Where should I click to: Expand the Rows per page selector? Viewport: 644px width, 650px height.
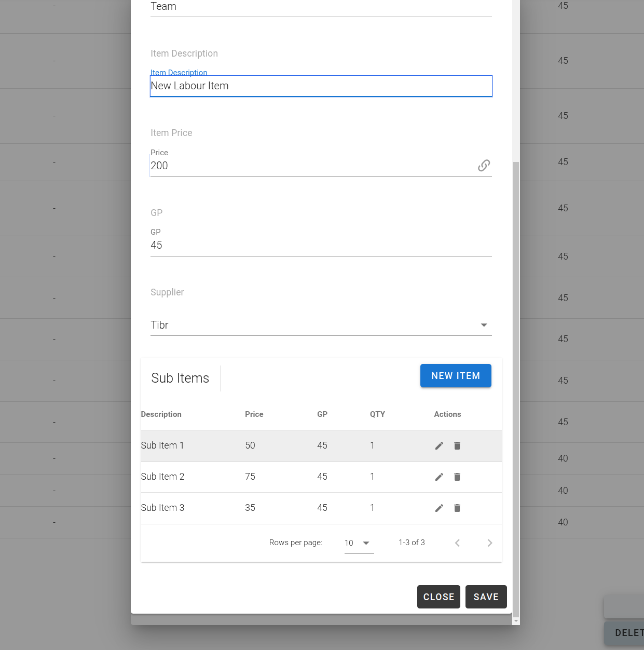point(359,543)
